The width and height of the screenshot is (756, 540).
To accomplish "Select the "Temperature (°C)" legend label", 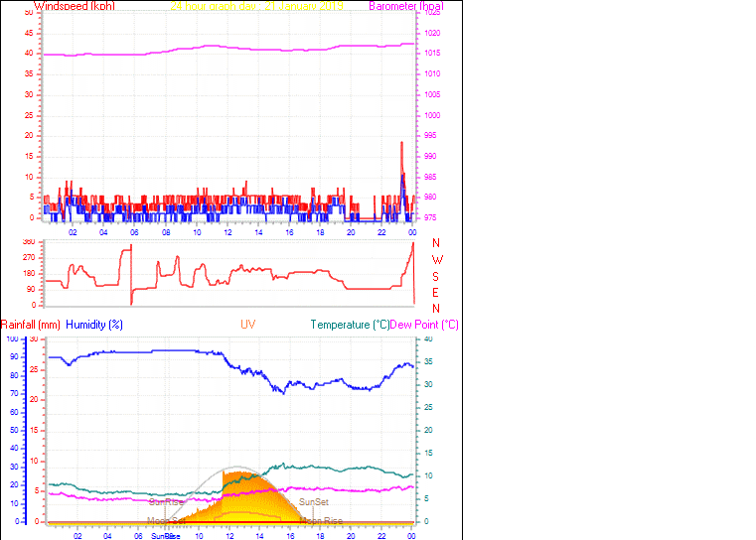I will coord(350,325).
